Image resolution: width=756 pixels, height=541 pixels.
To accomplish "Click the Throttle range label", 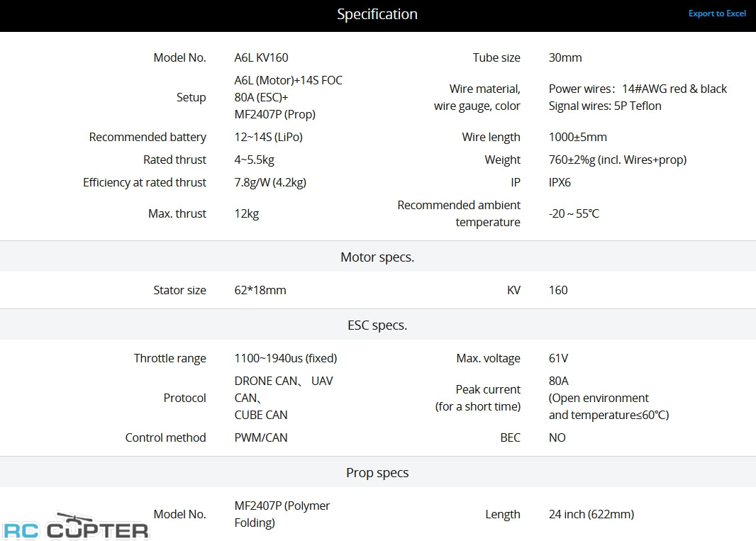I will coord(170,358).
